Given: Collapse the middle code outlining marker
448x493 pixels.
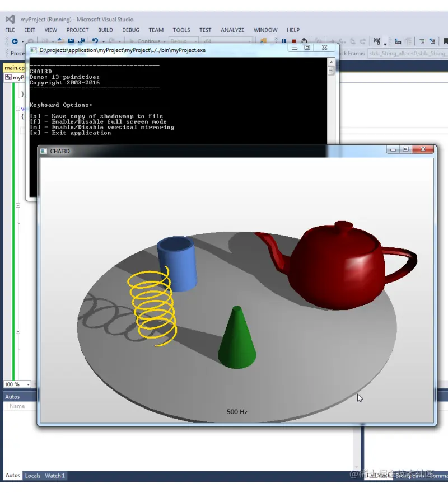Looking at the screenshot, I should coord(17,205).
